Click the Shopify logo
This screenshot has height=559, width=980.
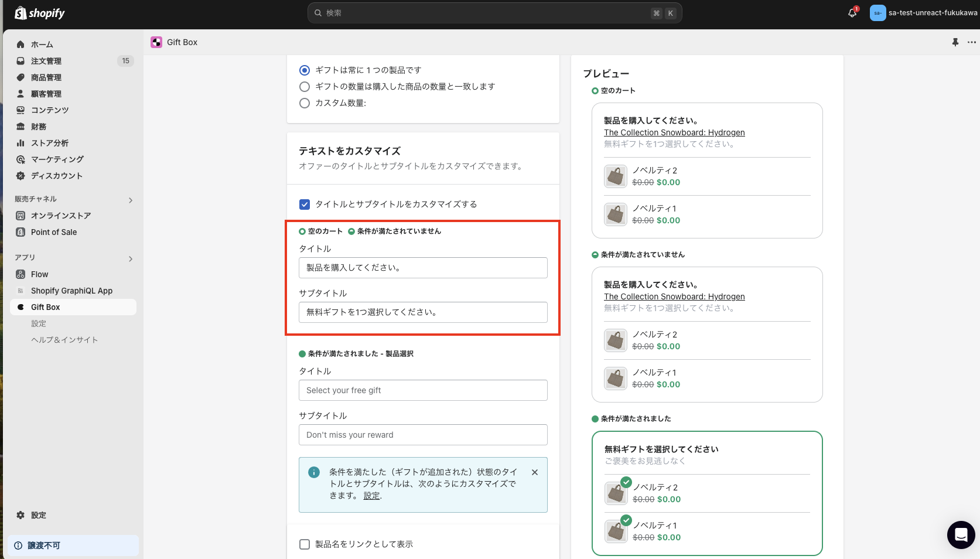click(x=39, y=13)
